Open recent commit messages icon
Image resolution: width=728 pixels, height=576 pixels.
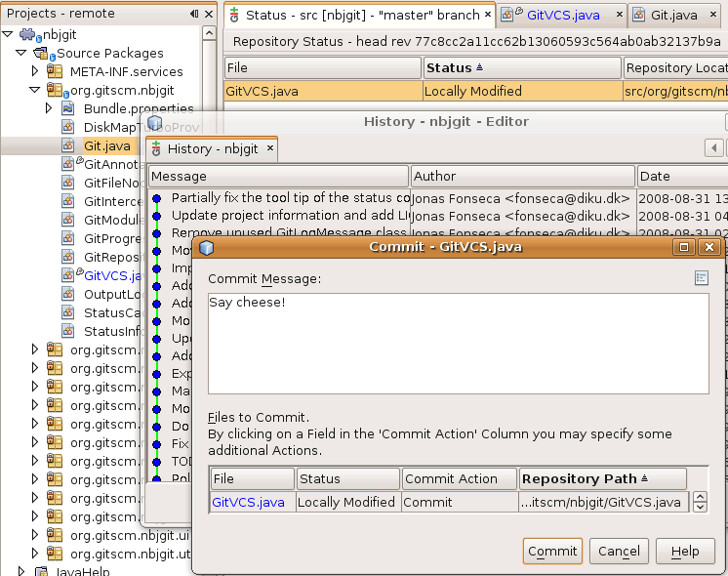coord(701,278)
